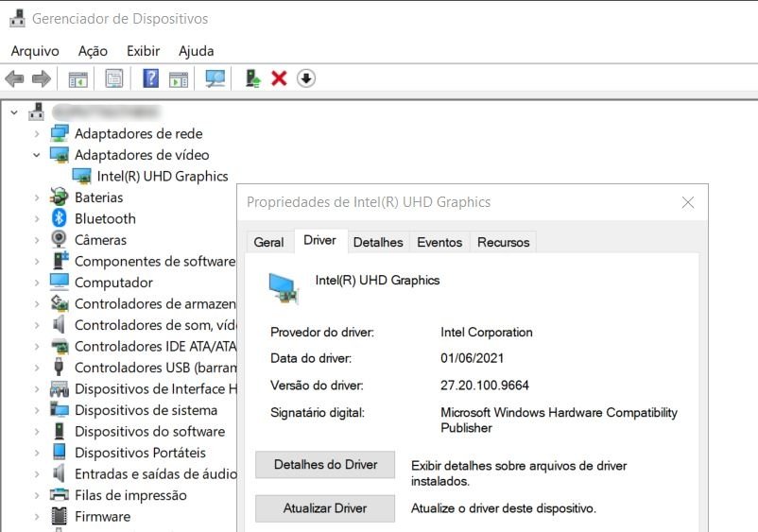This screenshot has width=758, height=532.
Task: Click the Entradas e saídas de áudio speaker icon
Action: pos(59,473)
